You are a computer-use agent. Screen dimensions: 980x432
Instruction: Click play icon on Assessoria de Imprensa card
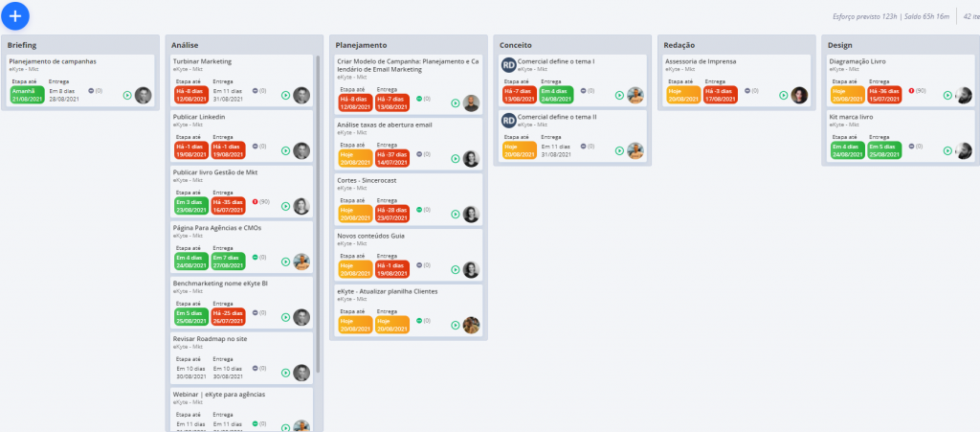click(783, 96)
